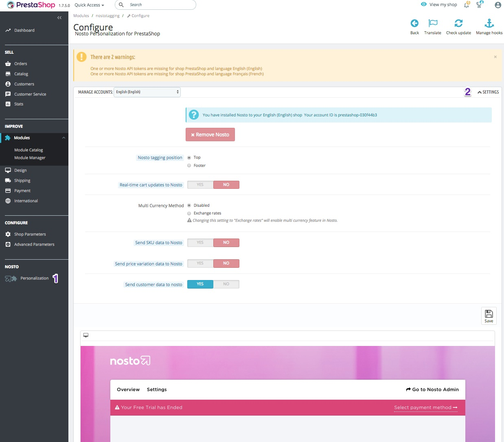Click nostotagging breadcrumb link

107,16
